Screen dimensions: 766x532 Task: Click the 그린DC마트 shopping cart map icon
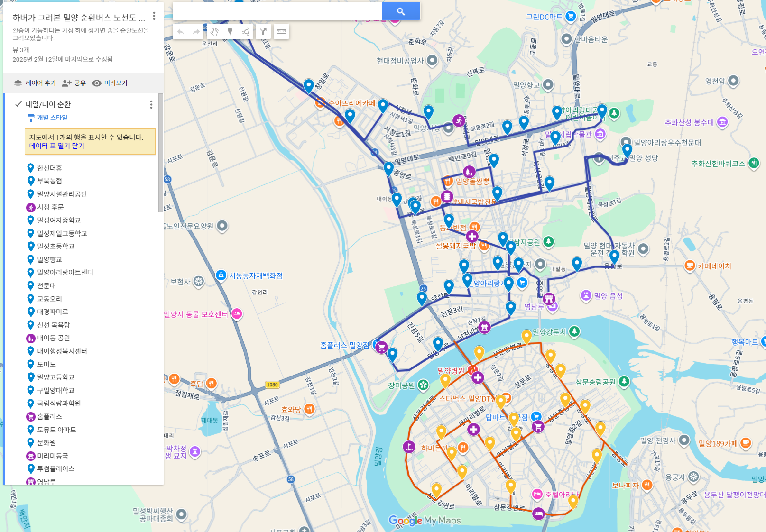(571, 17)
